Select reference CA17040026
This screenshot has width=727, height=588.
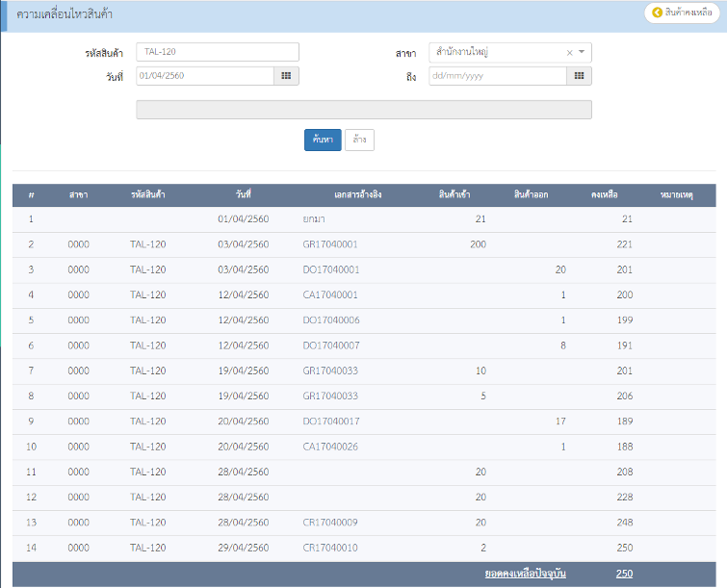pos(330,447)
